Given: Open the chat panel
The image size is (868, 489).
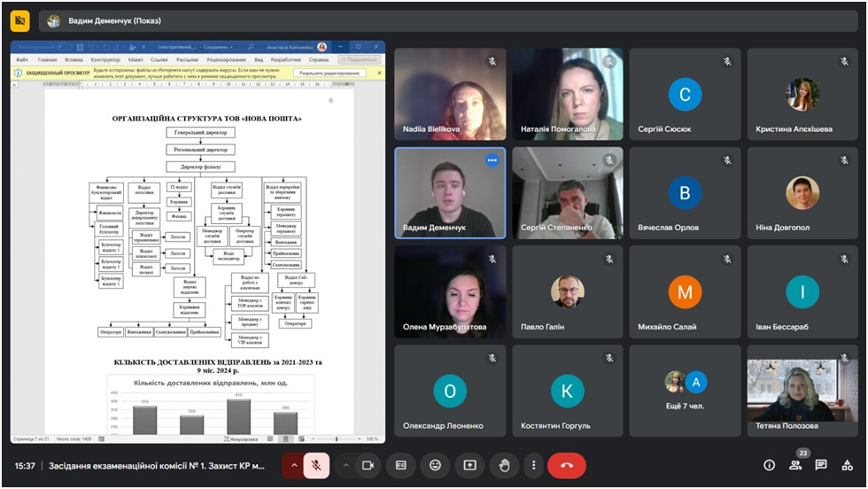Looking at the screenshot, I should 821,465.
